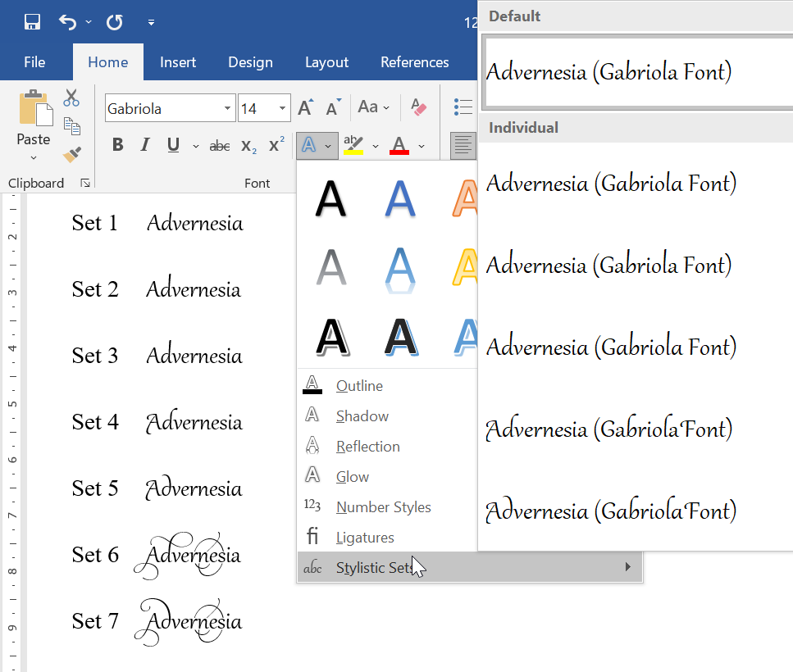Open the Design tab
793x672 pixels.
[250, 62]
